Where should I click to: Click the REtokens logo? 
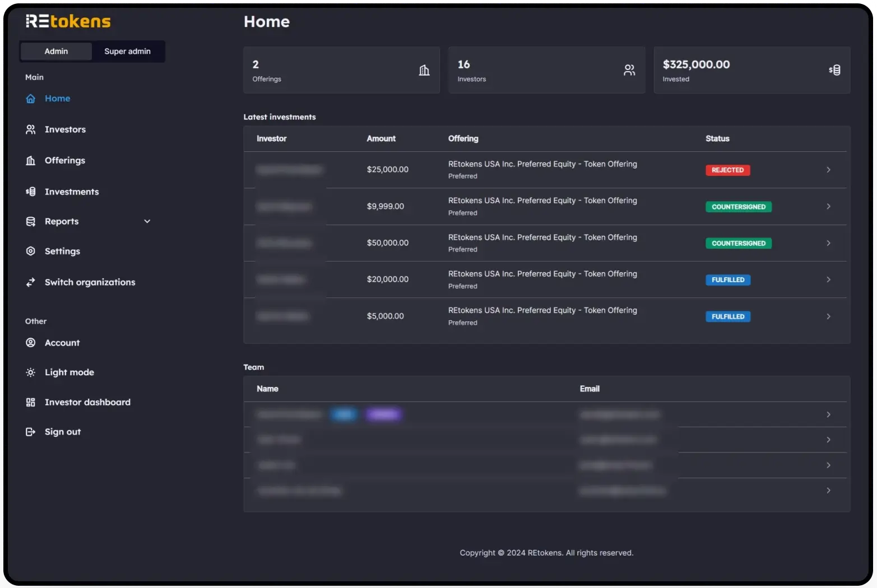pyautogui.click(x=68, y=21)
